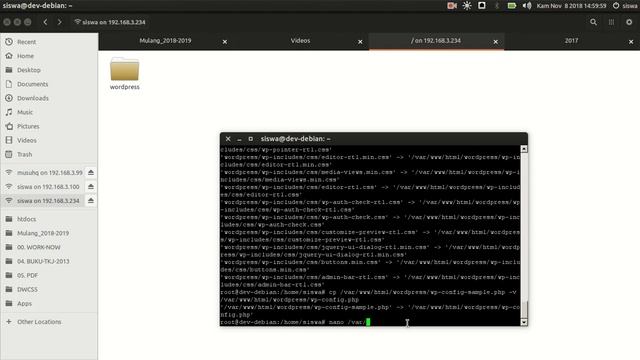Screen dimensions: 640x360
Task: Click the plus icon beside Other Locations
Action: [9, 322]
